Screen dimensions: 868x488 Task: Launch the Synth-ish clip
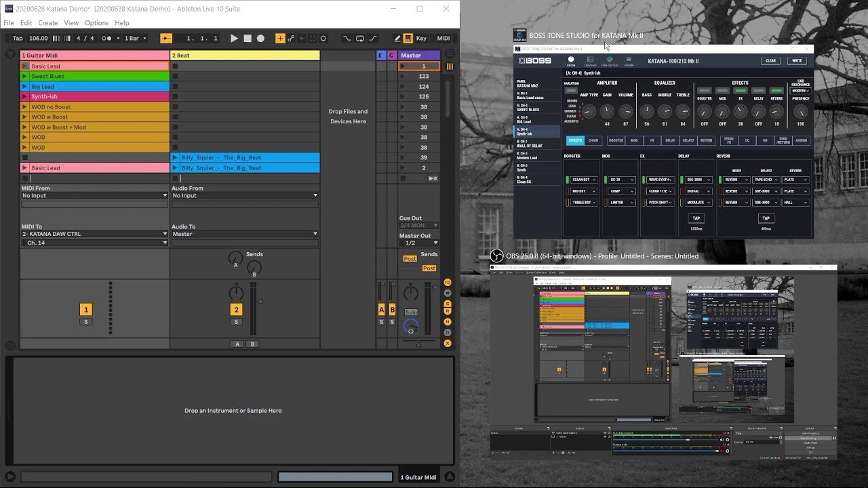pyautogui.click(x=25, y=97)
